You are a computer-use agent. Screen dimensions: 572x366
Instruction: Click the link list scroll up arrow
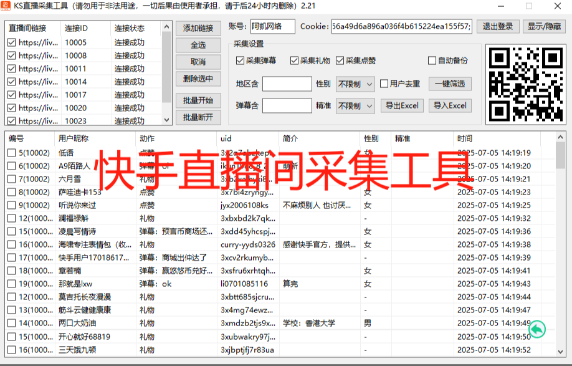[x=166, y=27]
